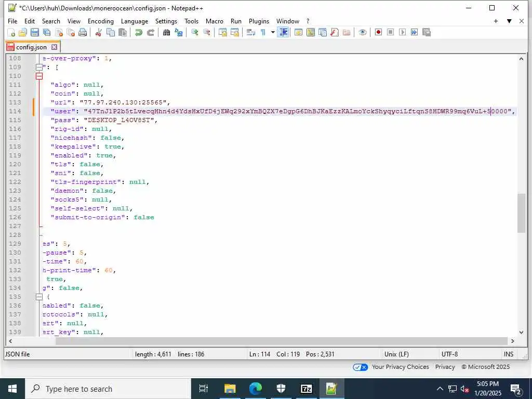Click the plus button in menu bar
This screenshot has width=532, height=399.
[x=496, y=21]
